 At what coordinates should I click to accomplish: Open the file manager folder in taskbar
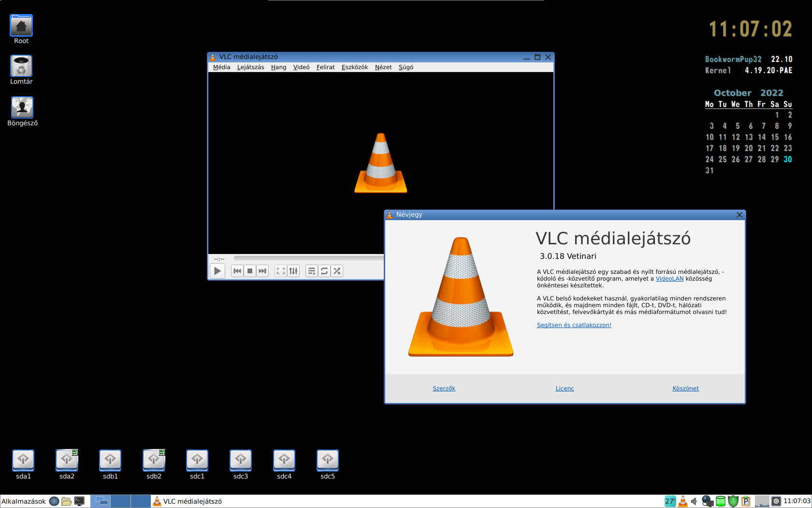pos(67,501)
